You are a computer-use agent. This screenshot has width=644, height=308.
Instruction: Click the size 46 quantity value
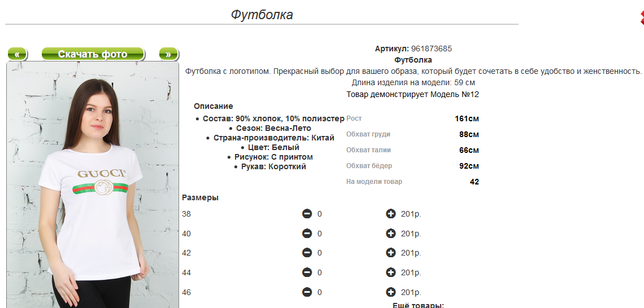point(320,292)
